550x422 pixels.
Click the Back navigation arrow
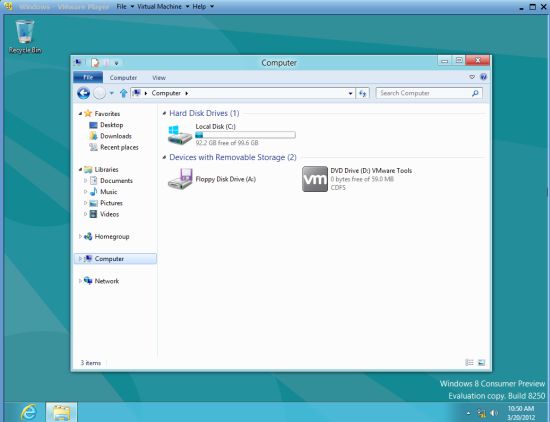[x=83, y=93]
